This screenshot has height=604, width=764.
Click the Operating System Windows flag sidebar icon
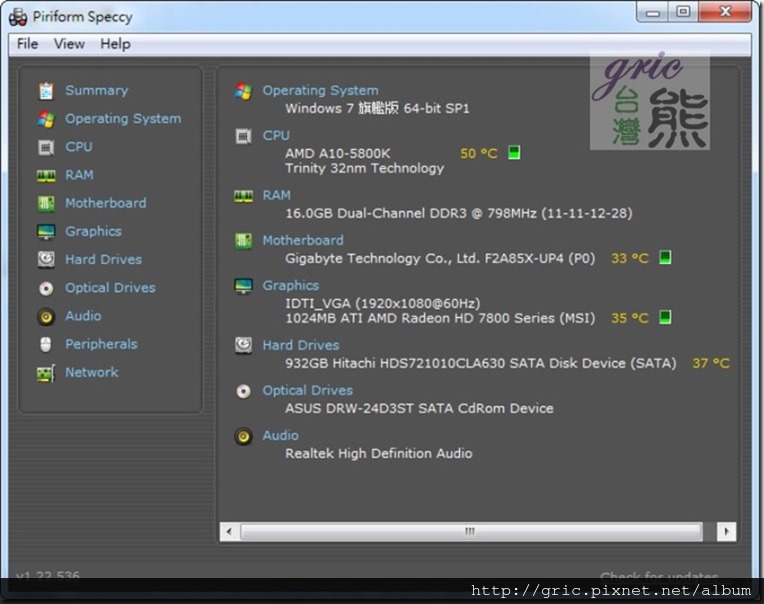point(46,119)
